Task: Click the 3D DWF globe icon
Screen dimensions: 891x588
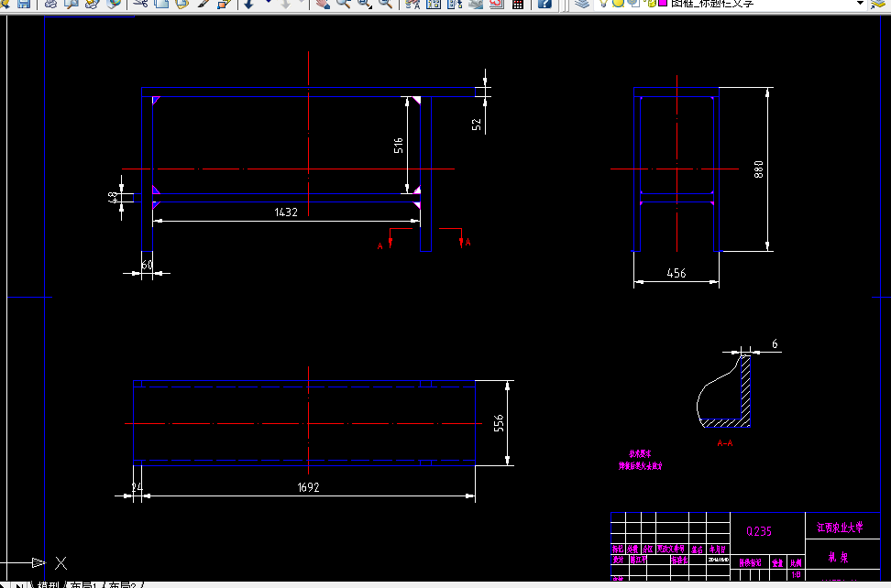Action: (x=114, y=4)
